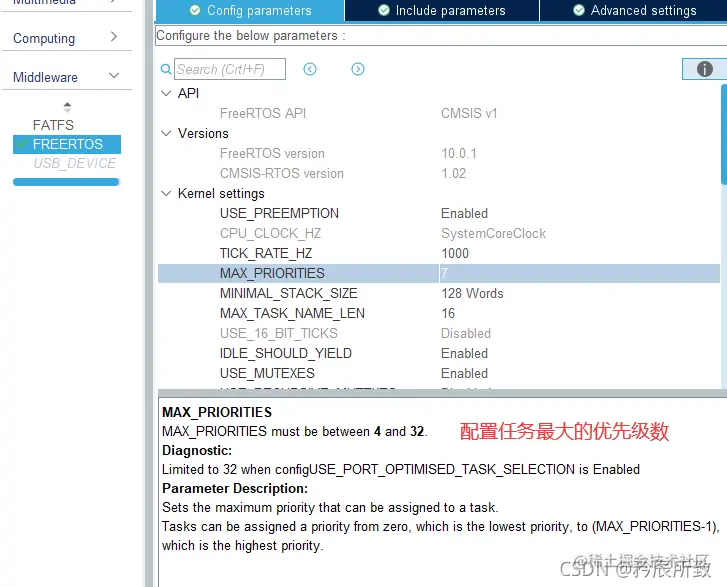Screen dimensions: 727x587
Task: Collapse the Kernel settings section
Action: point(166,193)
